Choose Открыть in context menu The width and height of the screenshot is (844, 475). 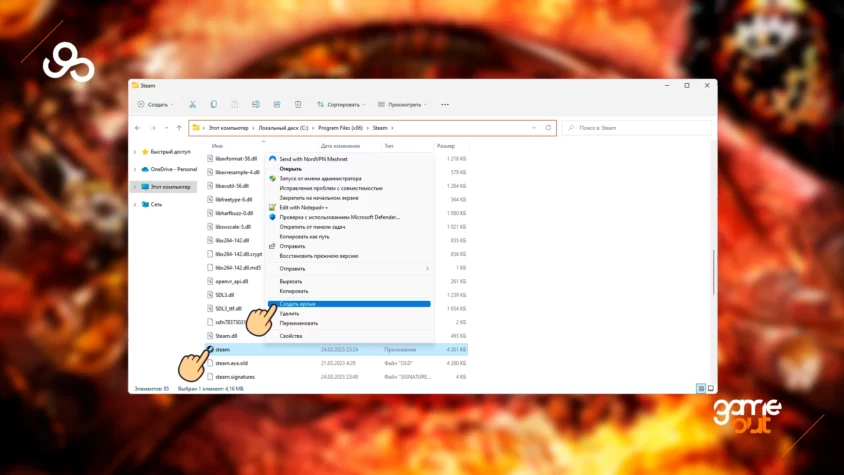[x=350, y=169]
